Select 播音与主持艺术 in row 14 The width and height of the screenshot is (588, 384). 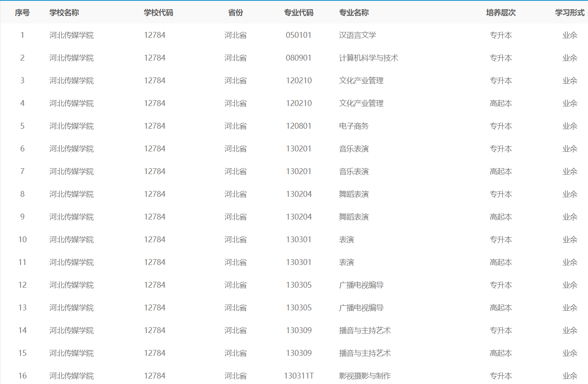tap(365, 331)
